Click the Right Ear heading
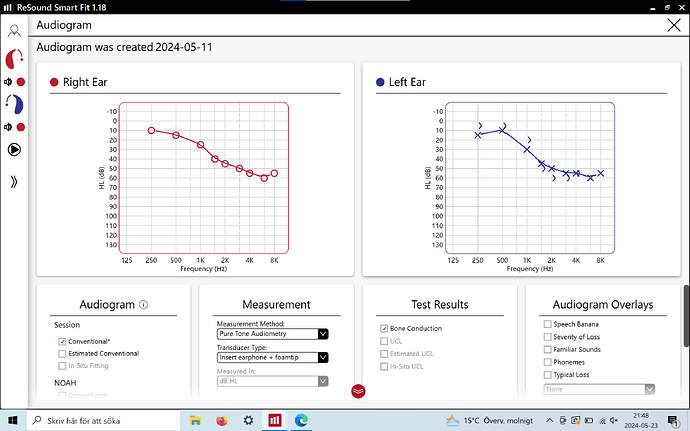Image resolution: width=690 pixels, height=431 pixels. pos(85,82)
